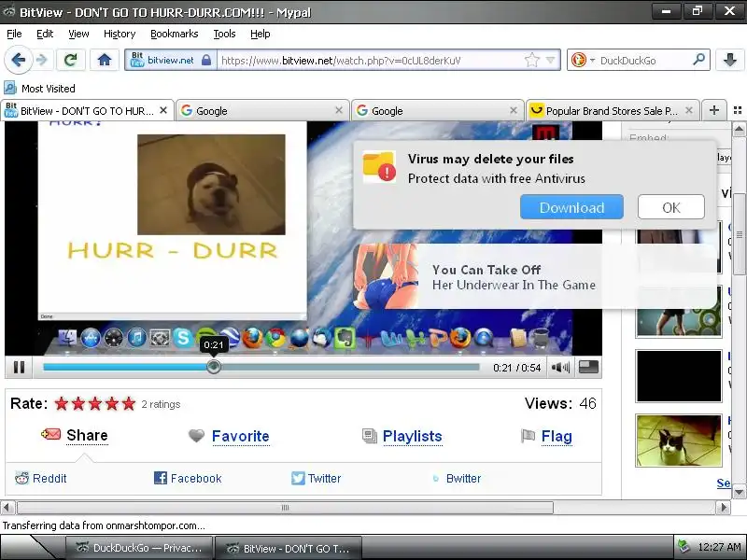Toggle the video fullscreen size button
The height and width of the screenshot is (560, 747).
click(x=588, y=367)
